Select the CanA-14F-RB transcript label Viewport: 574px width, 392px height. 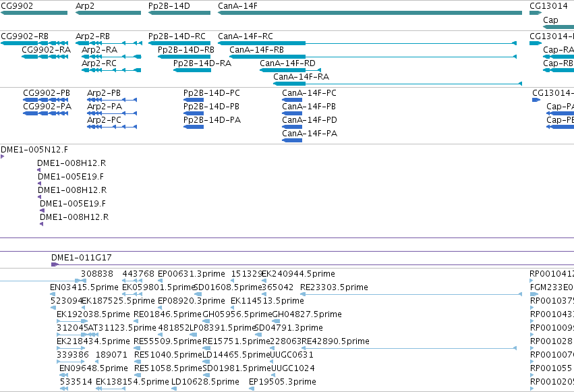(256, 50)
